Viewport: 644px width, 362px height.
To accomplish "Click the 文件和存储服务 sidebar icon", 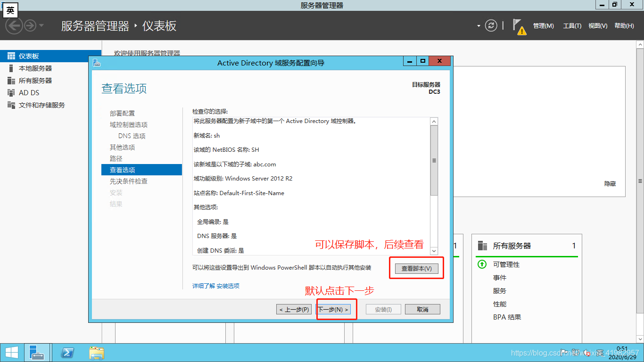I will tap(11, 105).
